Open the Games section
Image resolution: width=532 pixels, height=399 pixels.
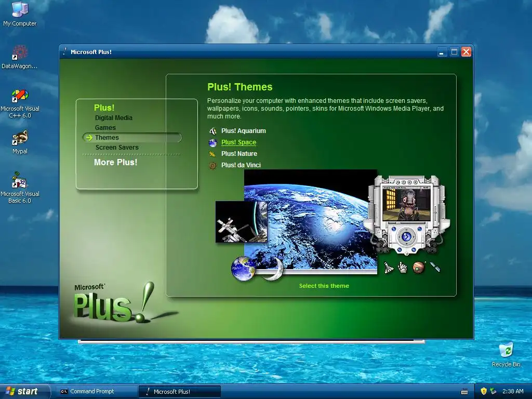pos(105,128)
